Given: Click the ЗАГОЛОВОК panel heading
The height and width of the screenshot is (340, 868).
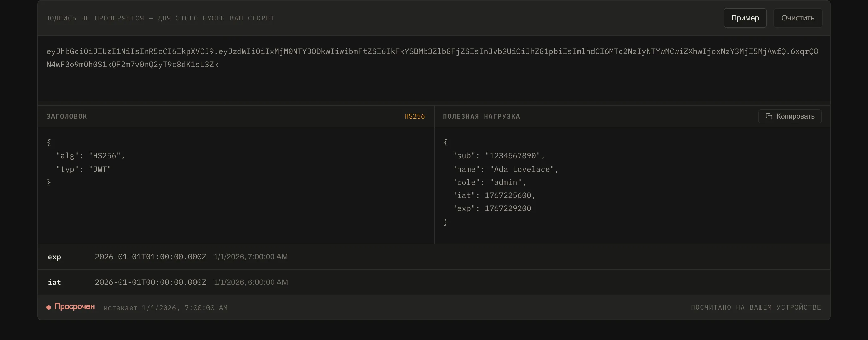Looking at the screenshot, I should click(67, 116).
